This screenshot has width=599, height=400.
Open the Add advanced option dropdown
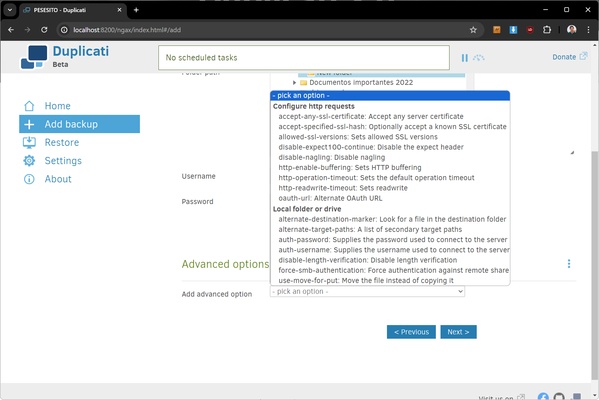pyautogui.click(x=367, y=291)
